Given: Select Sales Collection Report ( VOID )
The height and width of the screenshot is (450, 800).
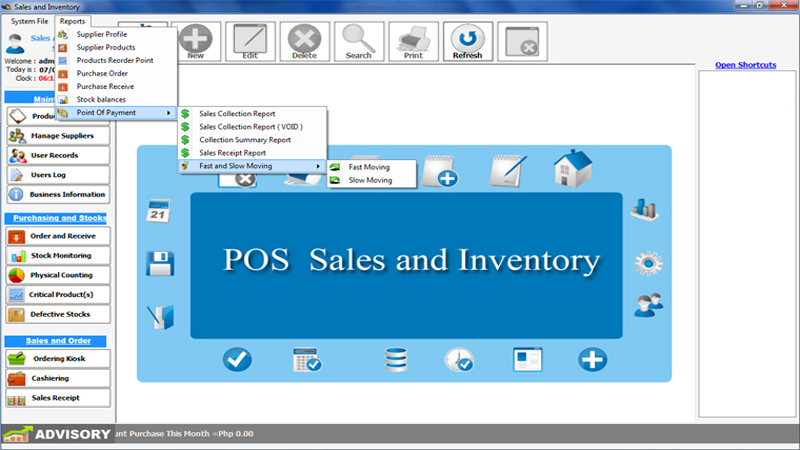Looking at the screenshot, I should 250,127.
